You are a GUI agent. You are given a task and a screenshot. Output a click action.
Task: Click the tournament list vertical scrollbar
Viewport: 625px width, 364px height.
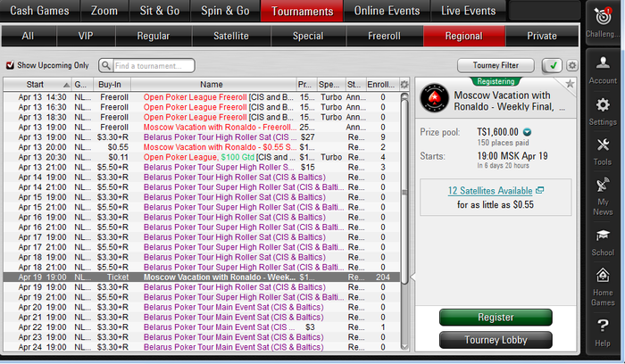pos(404,191)
